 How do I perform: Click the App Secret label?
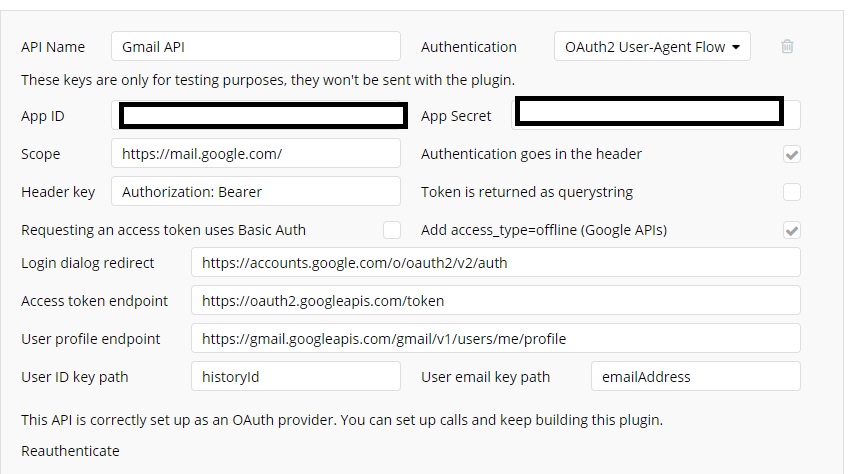(456, 116)
